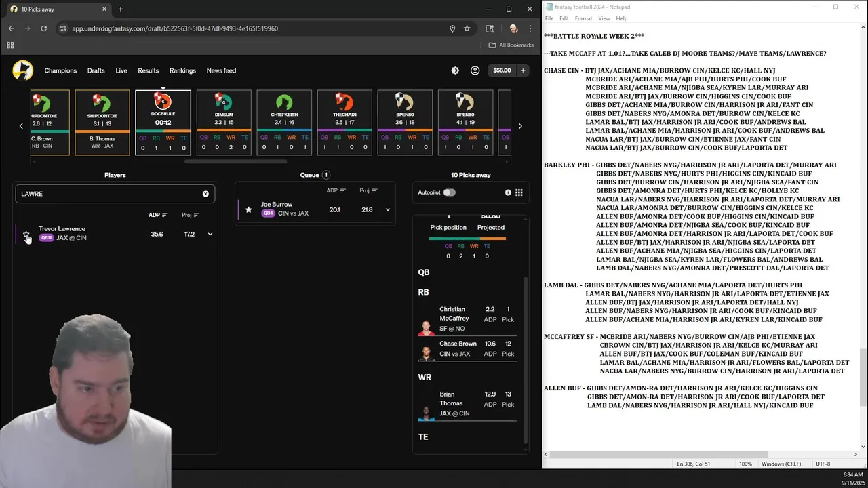Viewport: 868px width, 488px height.
Task: Open the News feed
Action: [x=221, y=70]
